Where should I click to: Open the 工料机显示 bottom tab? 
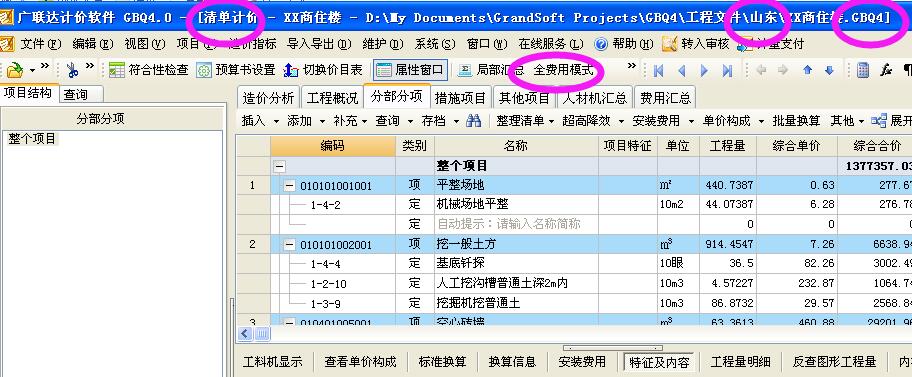[273, 362]
